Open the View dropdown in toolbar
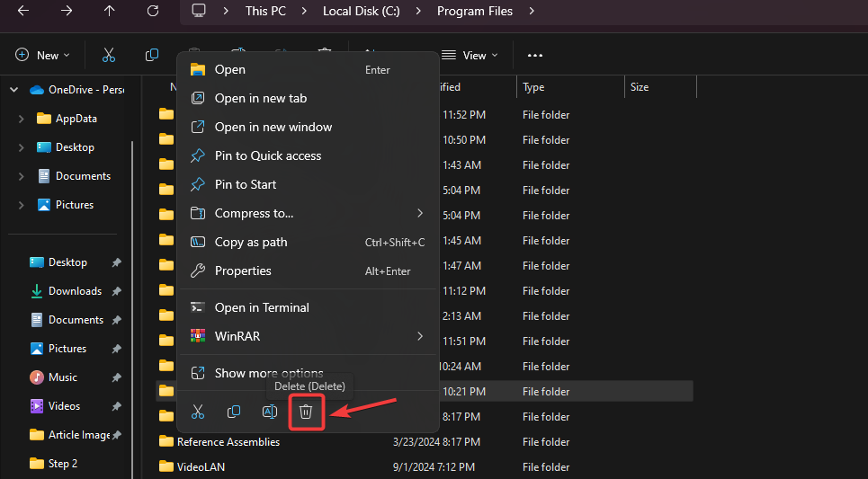The image size is (868, 479). click(x=469, y=56)
